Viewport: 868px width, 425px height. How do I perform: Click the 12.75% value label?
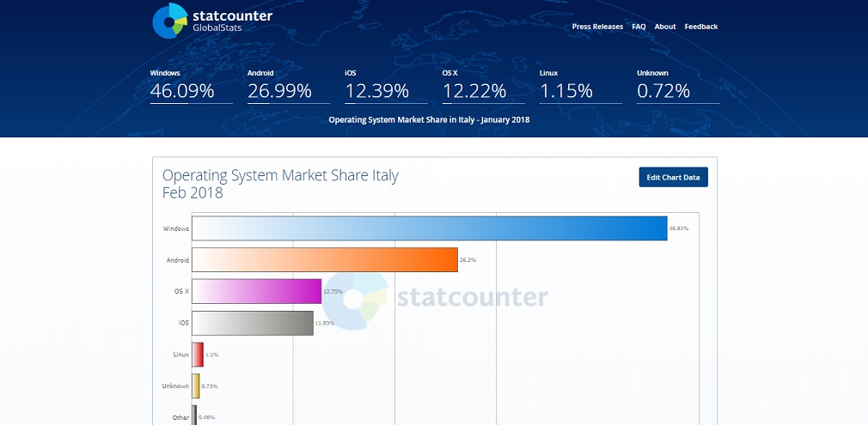point(333,291)
